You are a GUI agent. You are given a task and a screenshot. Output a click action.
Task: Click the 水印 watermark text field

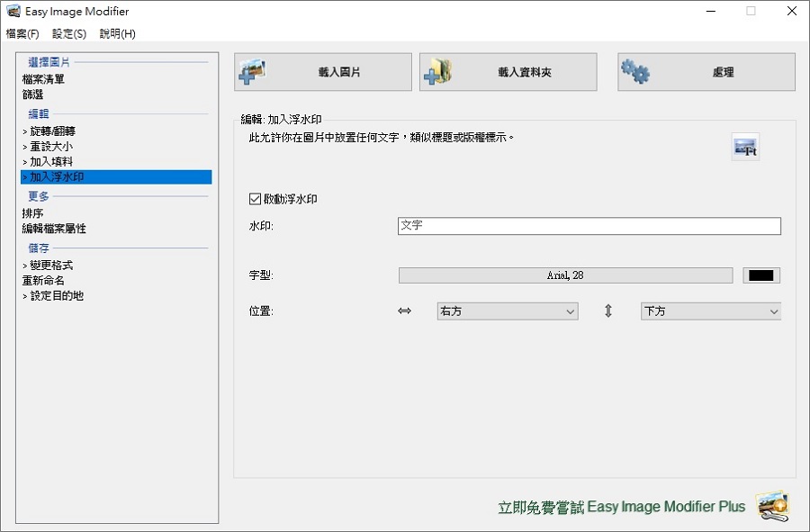[x=589, y=226]
